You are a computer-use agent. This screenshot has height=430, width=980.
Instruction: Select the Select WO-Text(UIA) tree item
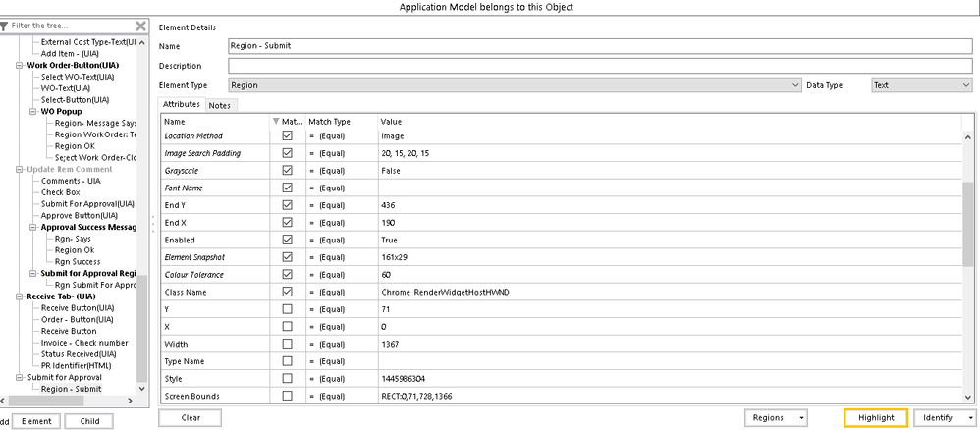click(x=78, y=77)
